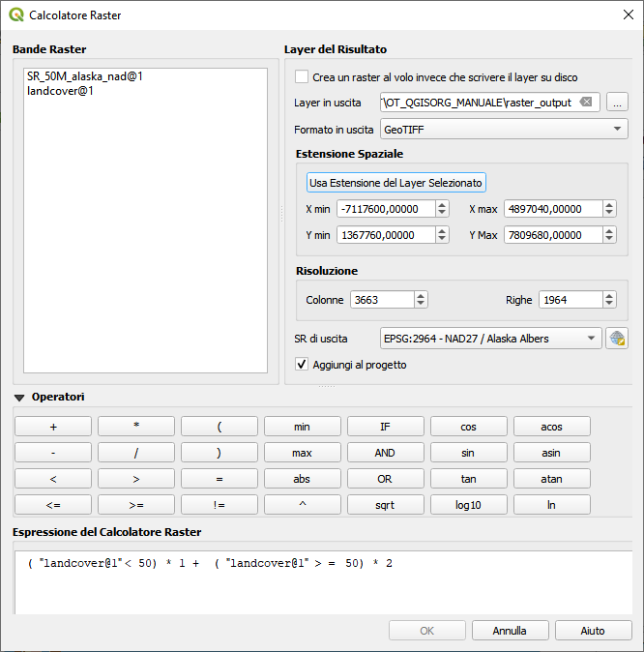Insert the greater-than operator
Image resolution: width=644 pixels, height=652 pixels.
pos(136,479)
